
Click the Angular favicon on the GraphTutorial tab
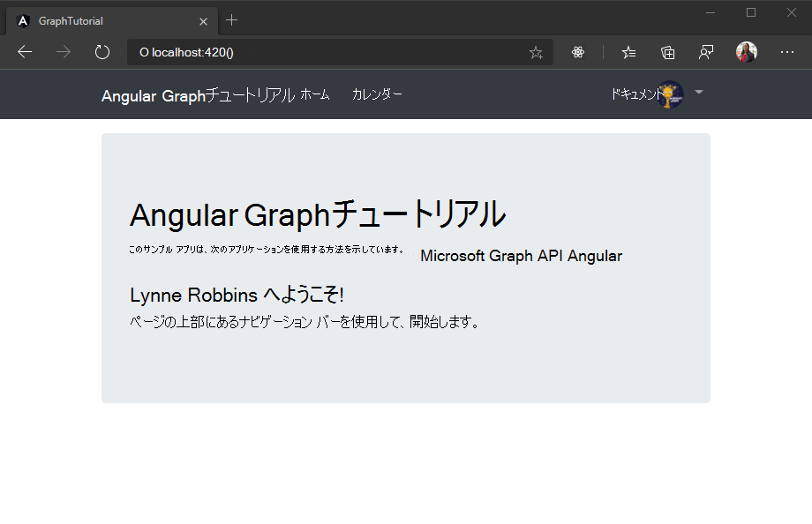pos(23,20)
